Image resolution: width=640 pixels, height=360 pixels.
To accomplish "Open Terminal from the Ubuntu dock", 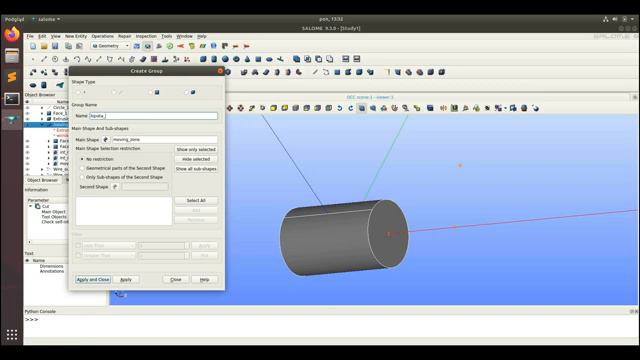I will coord(12,99).
